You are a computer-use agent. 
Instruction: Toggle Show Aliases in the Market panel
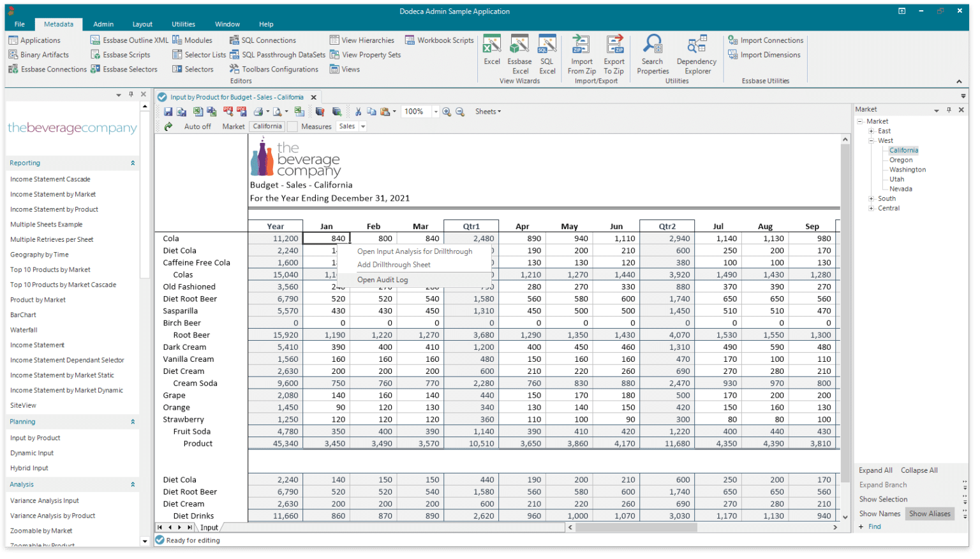click(930, 513)
